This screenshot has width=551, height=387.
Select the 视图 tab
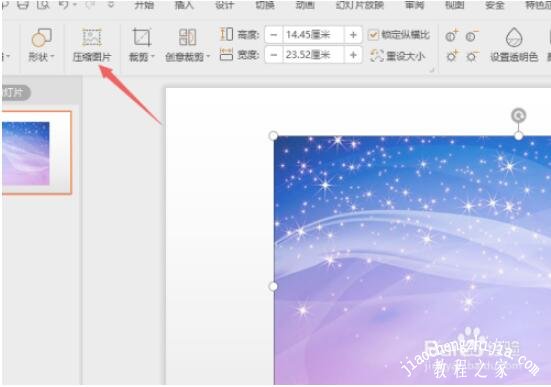pyautogui.click(x=455, y=5)
